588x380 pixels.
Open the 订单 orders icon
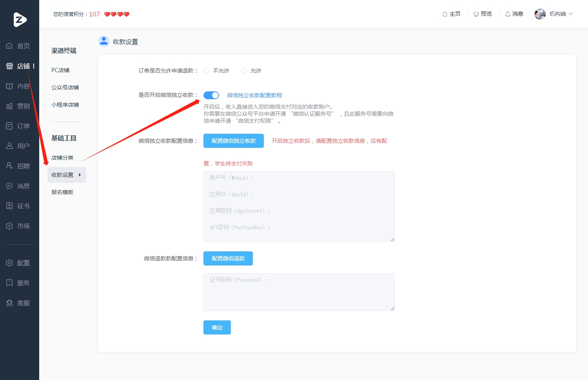[x=9, y=126]
